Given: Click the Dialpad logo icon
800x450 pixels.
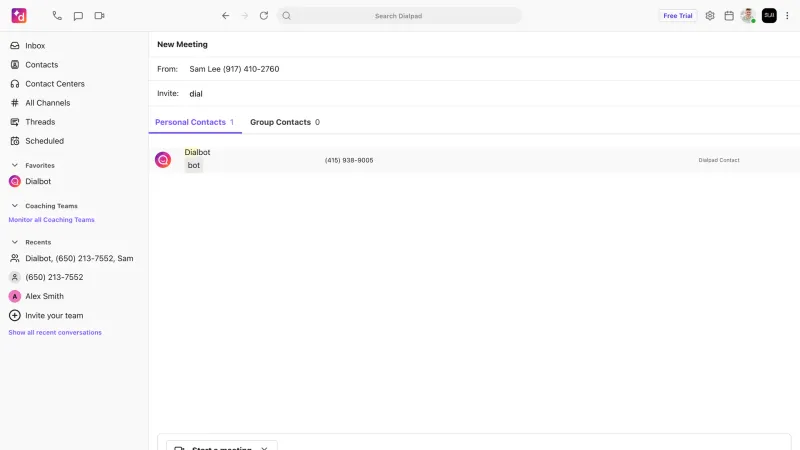Looking at the screenshot, I should pyautogui.click(x=19, y=16).
